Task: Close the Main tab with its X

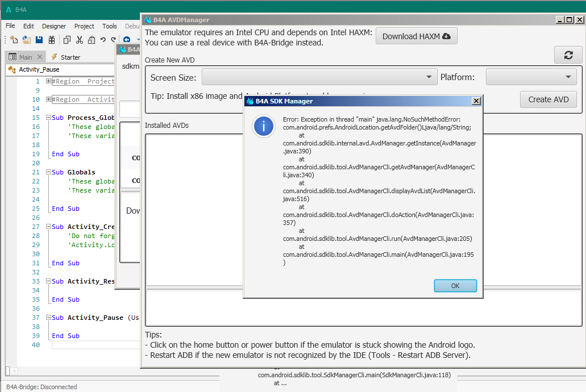Action: [x=40, y=57]
